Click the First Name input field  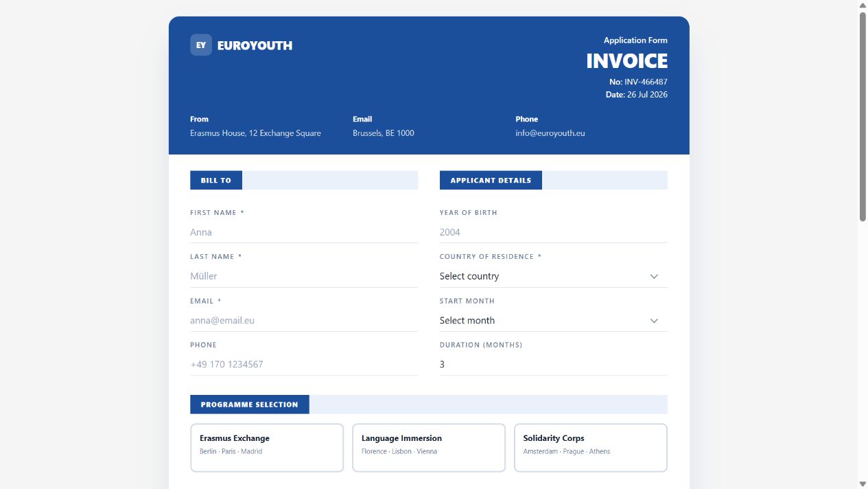304,232
